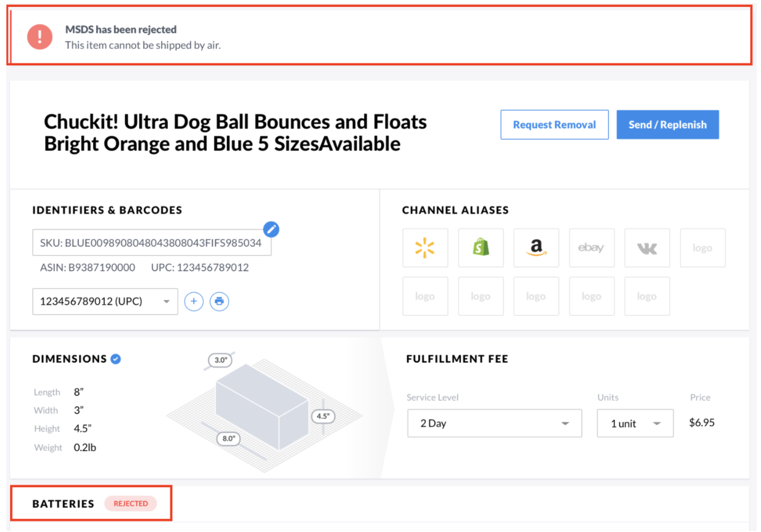The height and width of the screenshot is (532, 761).
Task: Click the Channel Aliases heading
Action: pos(456,210)
